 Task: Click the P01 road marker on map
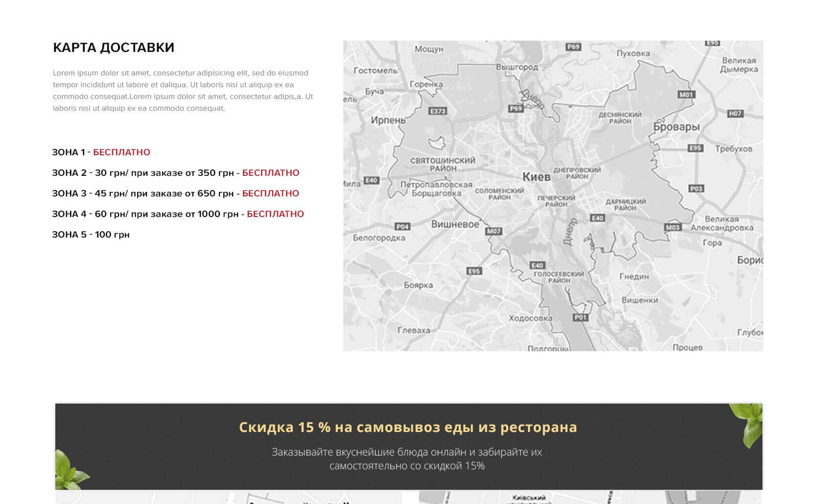(x=580, y=317)
